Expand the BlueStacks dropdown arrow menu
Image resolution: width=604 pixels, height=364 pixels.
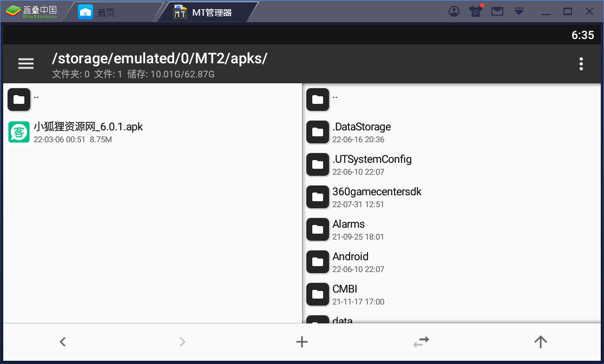[x=519, y=11]
